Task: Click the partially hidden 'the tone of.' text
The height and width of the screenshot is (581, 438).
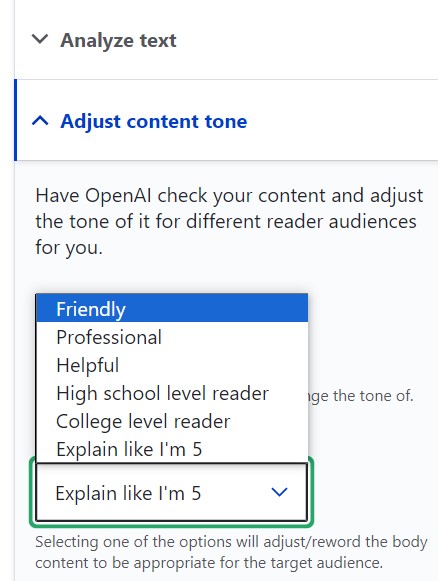Action: 361,396
